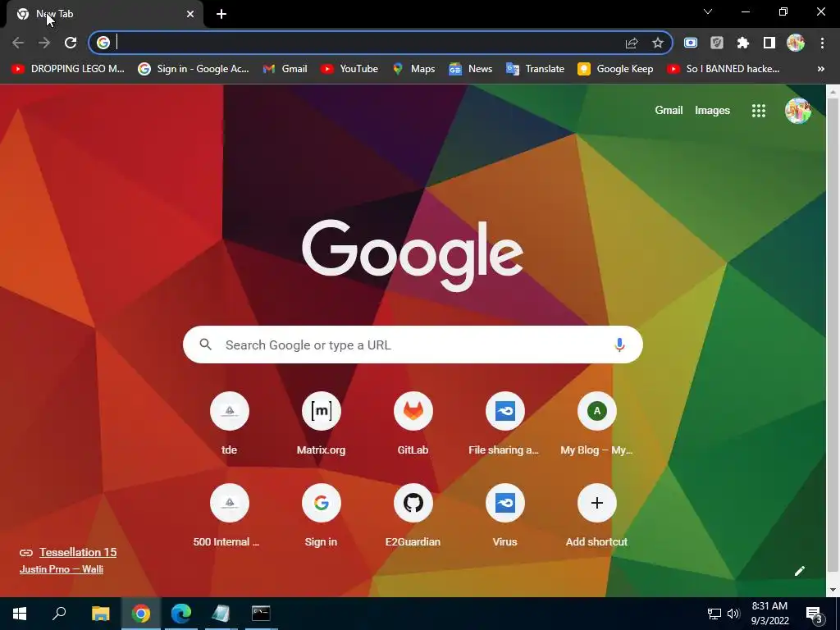Close the New Tab tab
Viewport: 840px width, 630px height.
tap(190, 14)
